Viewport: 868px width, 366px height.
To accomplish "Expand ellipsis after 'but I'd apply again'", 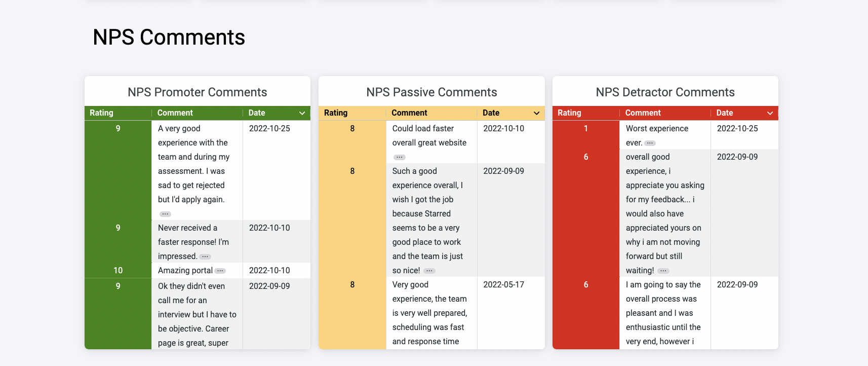I will [x=165, y=214].
